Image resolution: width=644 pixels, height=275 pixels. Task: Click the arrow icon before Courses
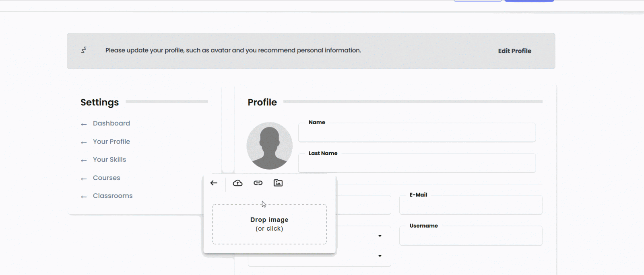click(84, 179)
